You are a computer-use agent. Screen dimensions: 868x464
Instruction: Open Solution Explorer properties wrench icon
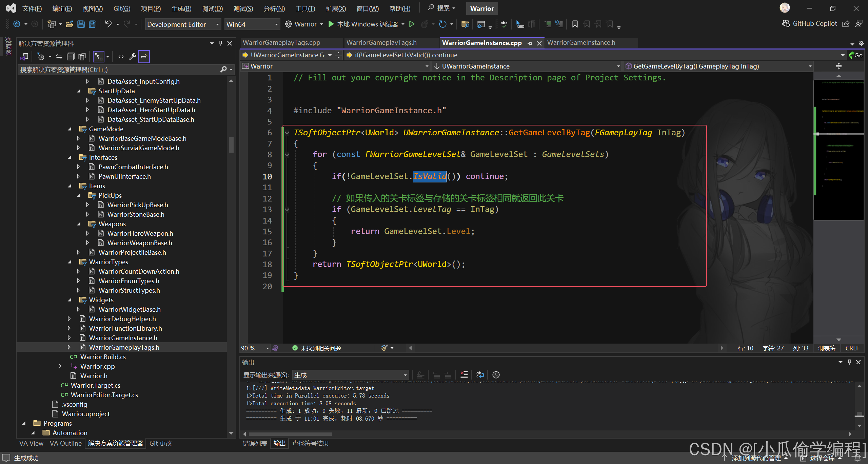pyautogui.click(x=133, y=57)
